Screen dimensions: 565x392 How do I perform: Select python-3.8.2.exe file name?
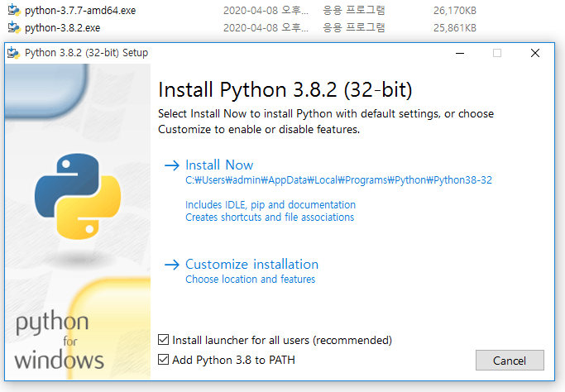pos(62,28)
